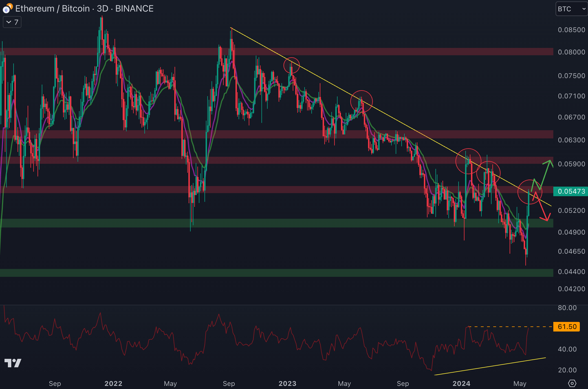Open chart settings gear icon
Image resolution: width=588 pixels, height=389 pixels.
pos(572,383)
